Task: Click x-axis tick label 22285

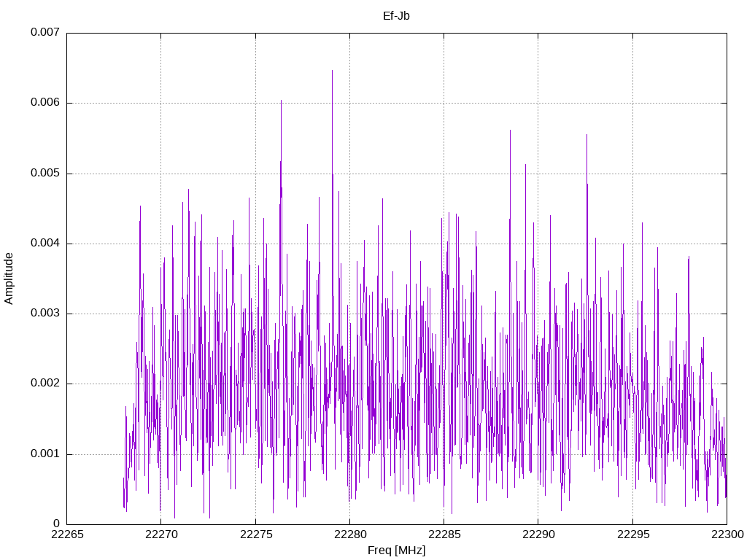Action: click(444, 534)
